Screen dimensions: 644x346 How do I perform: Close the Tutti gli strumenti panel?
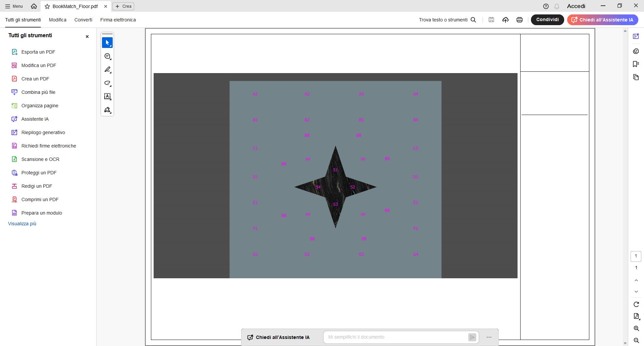[87, 37]
